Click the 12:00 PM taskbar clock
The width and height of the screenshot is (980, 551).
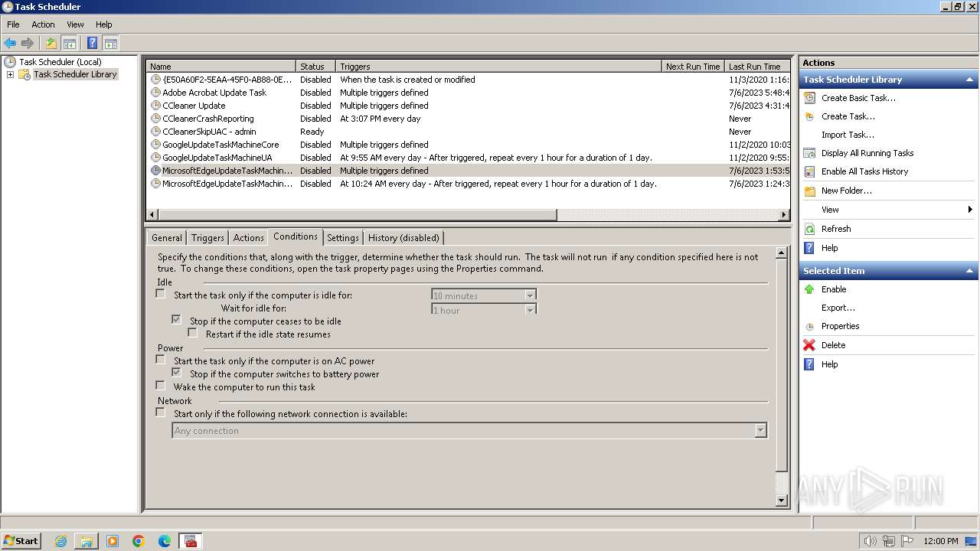(x=941, y=541)
